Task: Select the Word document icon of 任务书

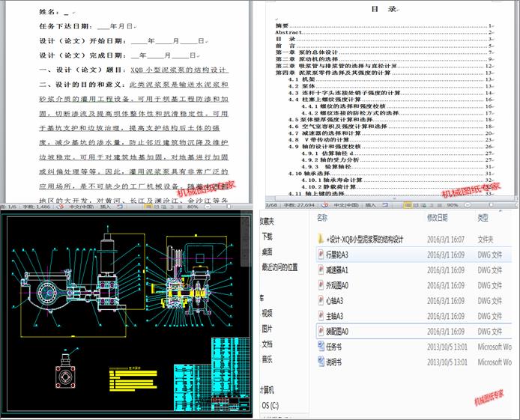Action: tap(321, 347)
